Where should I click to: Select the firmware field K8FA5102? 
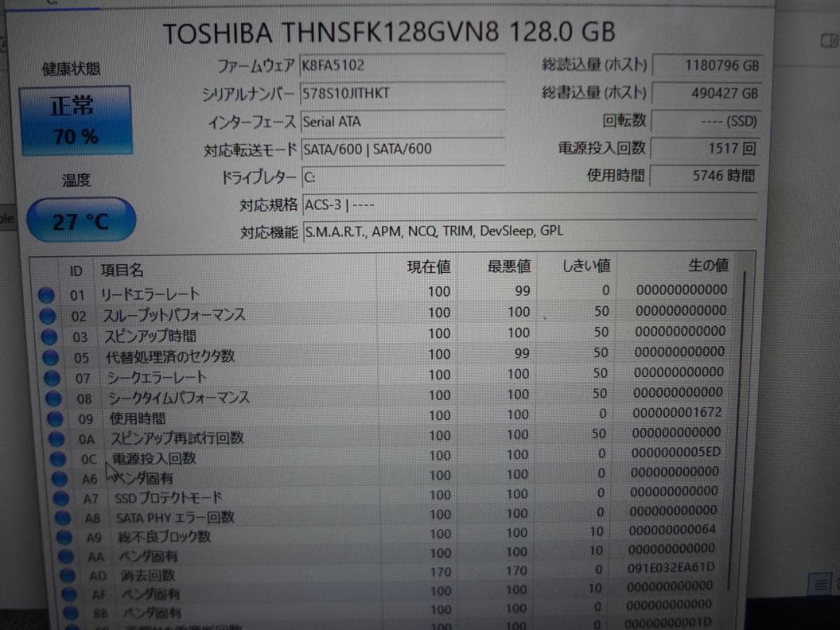click(402, 66)
